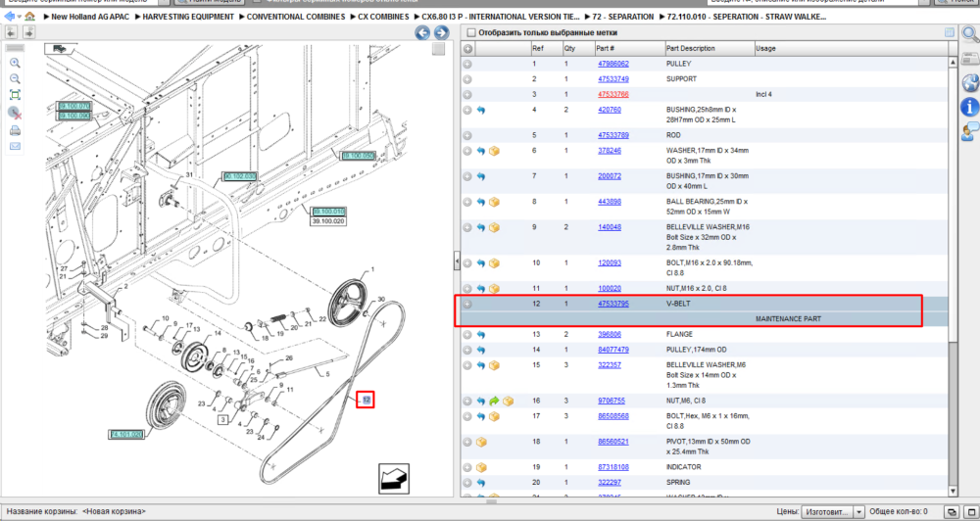Open breadcrumb CX COMBINES
The image size is (980, 521).
click(x=384, y=17)
